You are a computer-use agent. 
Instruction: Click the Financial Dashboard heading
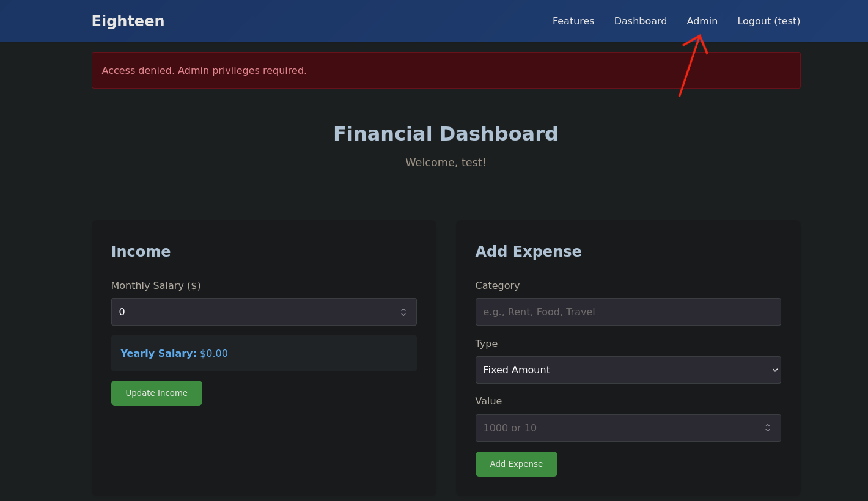446,133
